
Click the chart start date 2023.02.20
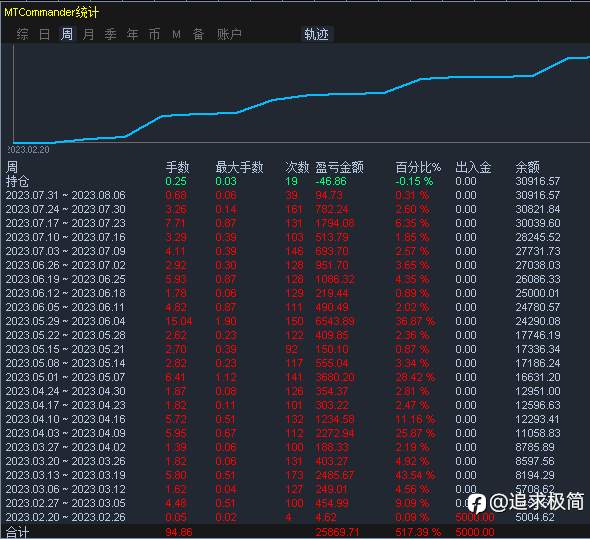(x=29, y=149)
